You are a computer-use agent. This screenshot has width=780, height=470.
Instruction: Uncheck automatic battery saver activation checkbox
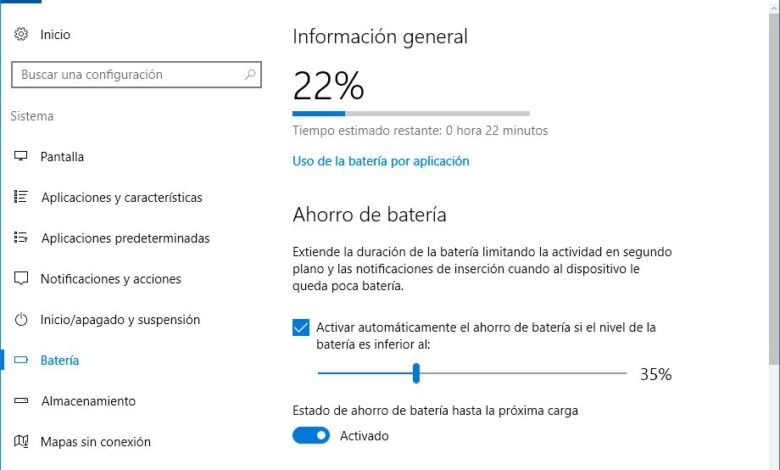click(x=301, y=327)
